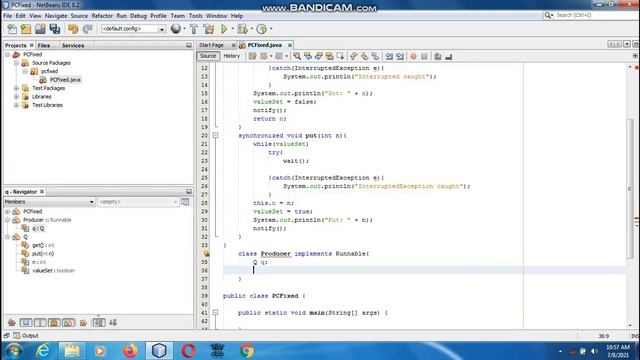
Task: Open the empty filter dropdown in Navigator
Action: (x=176, y=202)
